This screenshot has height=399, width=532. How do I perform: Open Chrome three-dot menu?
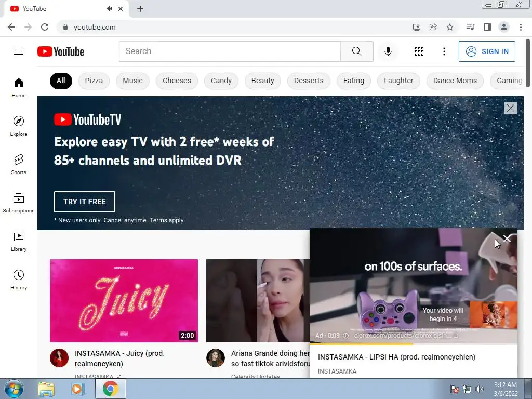click(x=521, y=27)
